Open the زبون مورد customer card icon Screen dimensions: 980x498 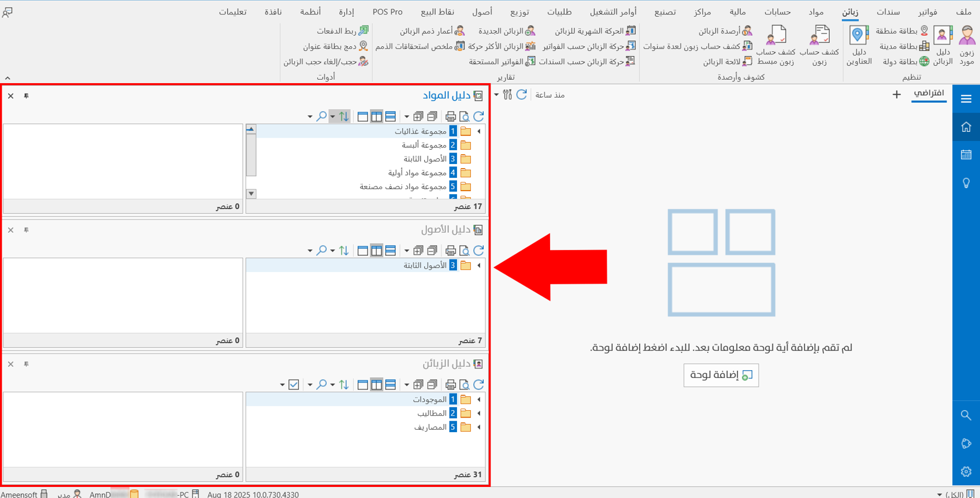(x=967, y=45)
